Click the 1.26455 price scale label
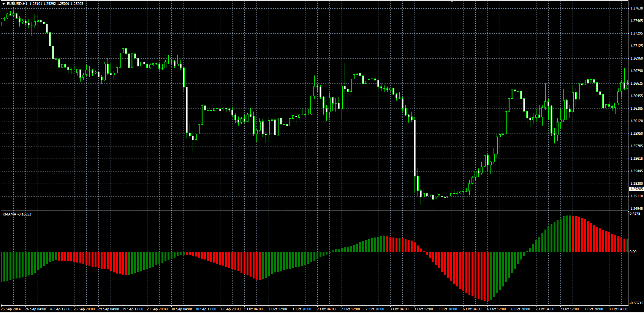Image resolution: width=644 pixels, height=313 pixels. click(636, 96)
